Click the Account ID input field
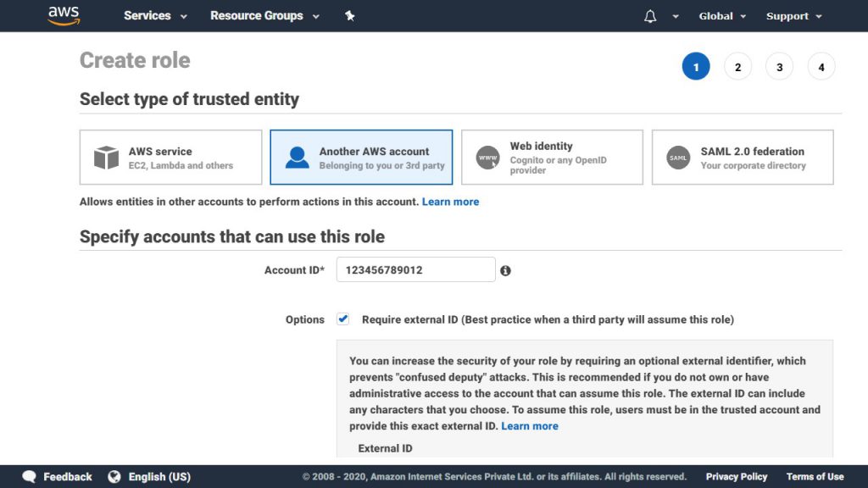The image size is (868, 488). (x=415, y=269)
